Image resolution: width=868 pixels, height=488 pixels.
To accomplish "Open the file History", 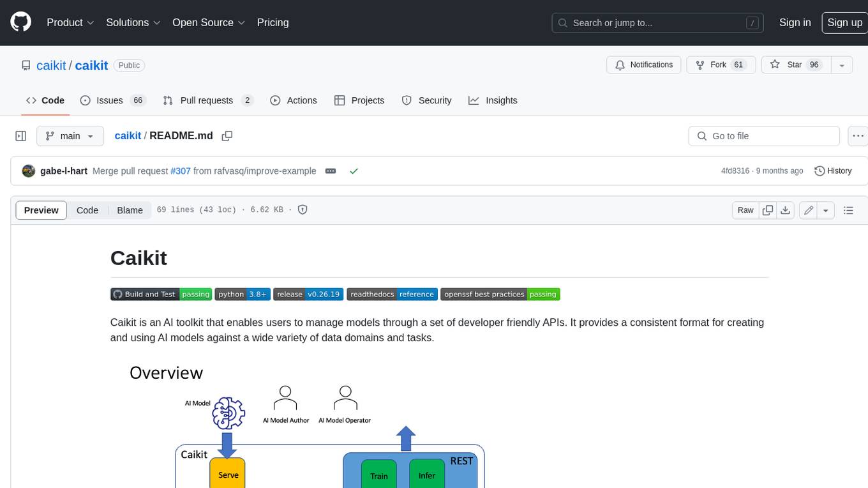I will tap(833, 171).
